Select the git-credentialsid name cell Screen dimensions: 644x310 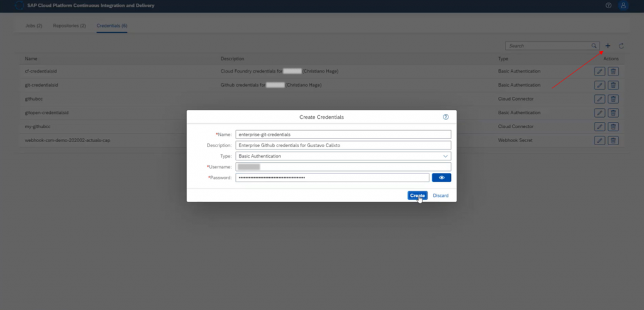click(41, 85)
